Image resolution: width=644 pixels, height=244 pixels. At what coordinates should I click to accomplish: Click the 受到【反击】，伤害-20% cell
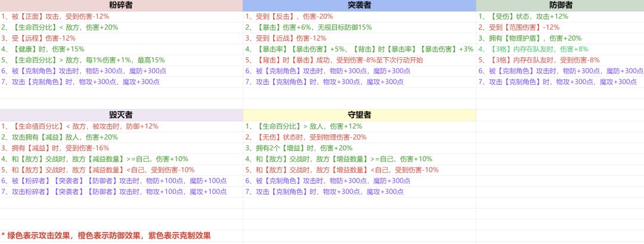[x=360, y=17]
